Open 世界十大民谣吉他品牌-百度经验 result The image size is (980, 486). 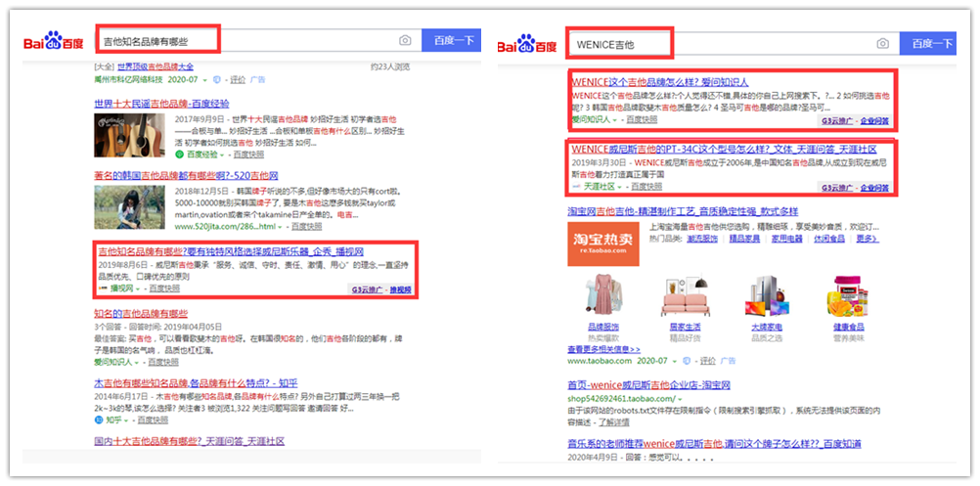click(162, 104)
